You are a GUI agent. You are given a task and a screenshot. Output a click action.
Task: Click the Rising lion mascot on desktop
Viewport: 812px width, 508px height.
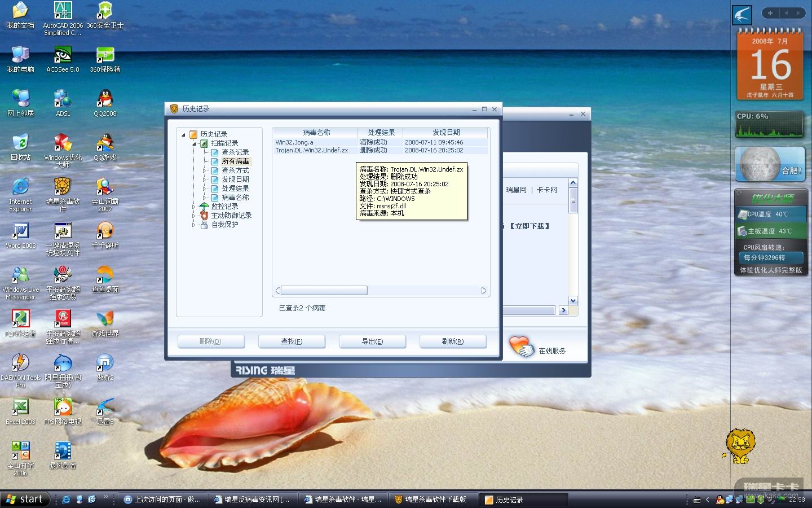[x=739, y=445]
